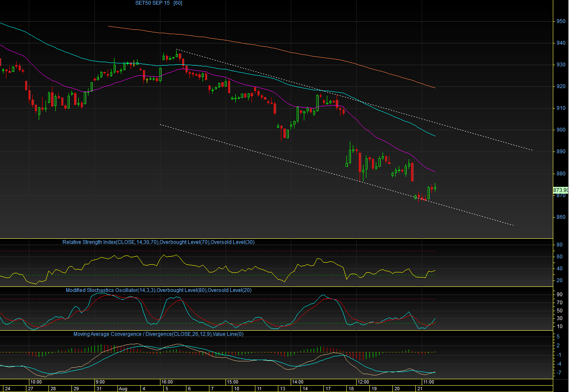Click the 15:00 time label
This screenshot has width=569, height=392.
232,382
